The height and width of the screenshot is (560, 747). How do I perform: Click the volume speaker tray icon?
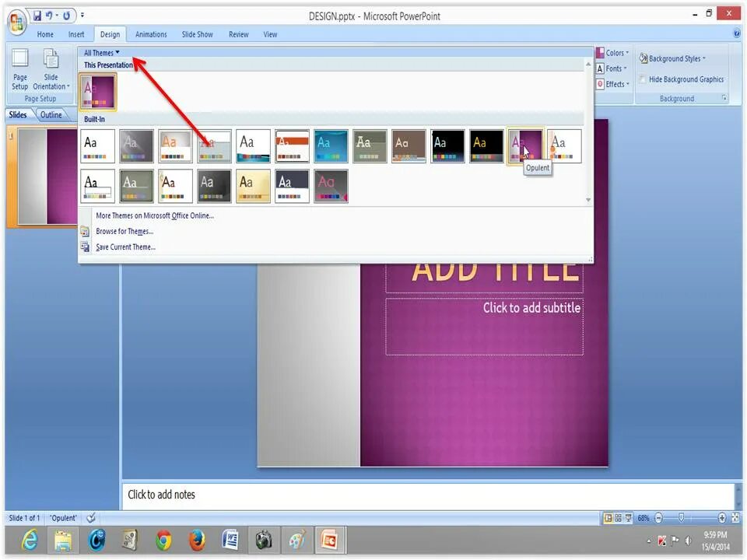click(x=688, y=541)
